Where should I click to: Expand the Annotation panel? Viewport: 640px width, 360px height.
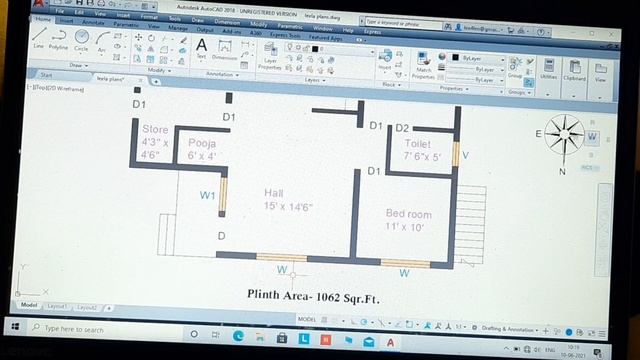pyautogui.click(x=222, y=74)
